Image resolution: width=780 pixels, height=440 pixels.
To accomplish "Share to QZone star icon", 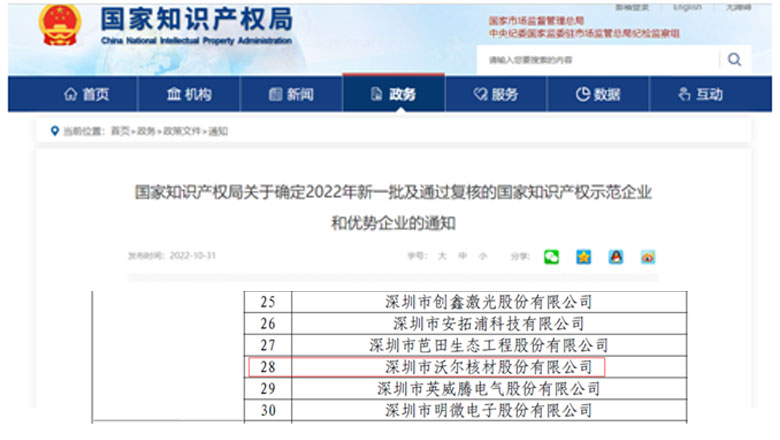I will click(583, 257).
